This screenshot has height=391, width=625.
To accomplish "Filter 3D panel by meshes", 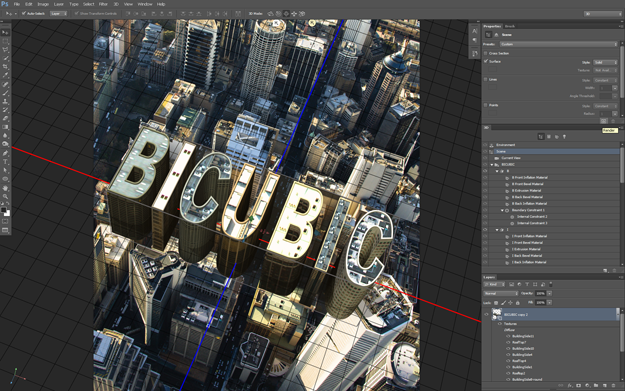I will (549, 137).
